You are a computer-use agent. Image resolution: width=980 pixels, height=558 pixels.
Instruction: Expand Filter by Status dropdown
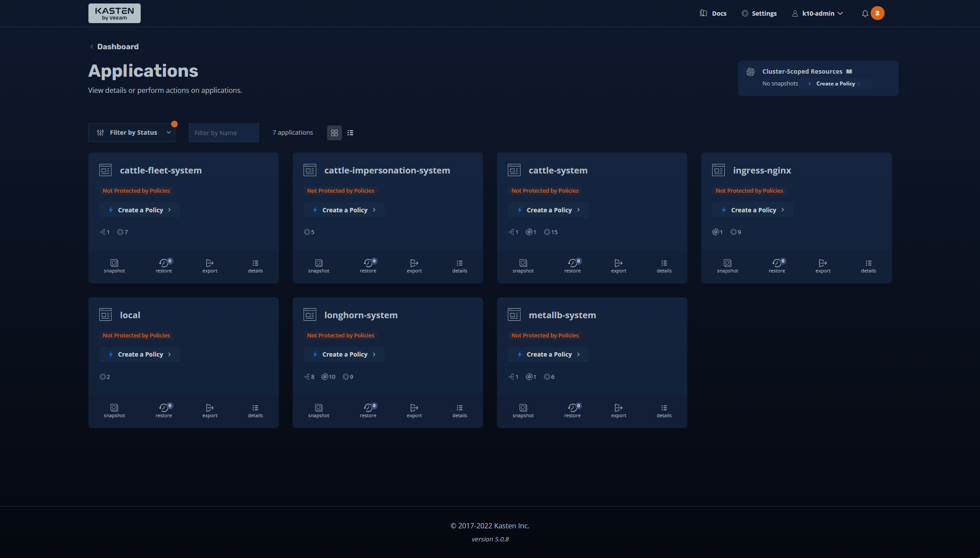pyautogui.click(x=132, y=133)
